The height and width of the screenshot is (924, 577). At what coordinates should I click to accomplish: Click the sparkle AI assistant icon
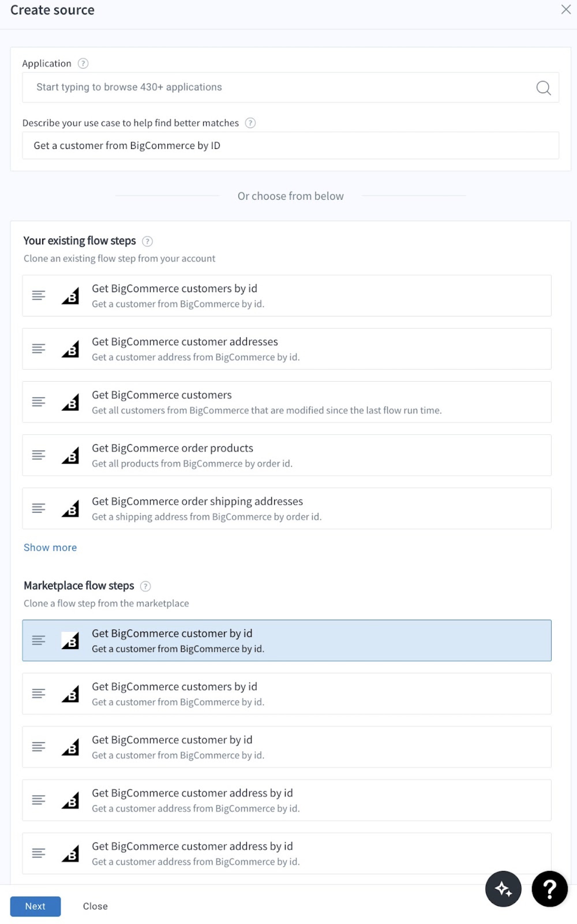tap(503, 889)
